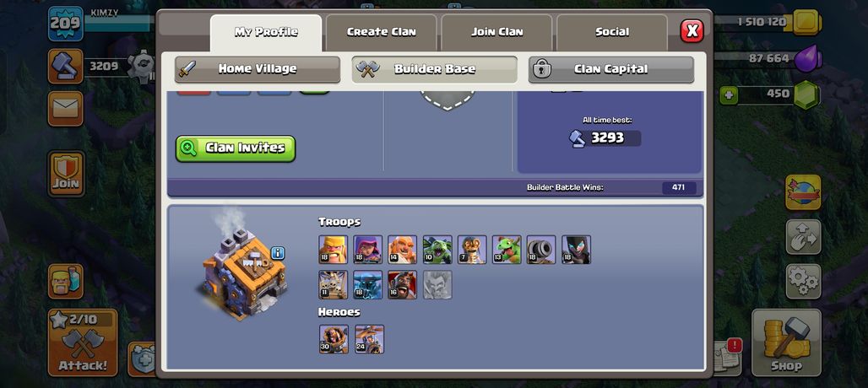Select the locked Clan Capital view
This screenshot has height=388, width=868.
pos(611,69)
